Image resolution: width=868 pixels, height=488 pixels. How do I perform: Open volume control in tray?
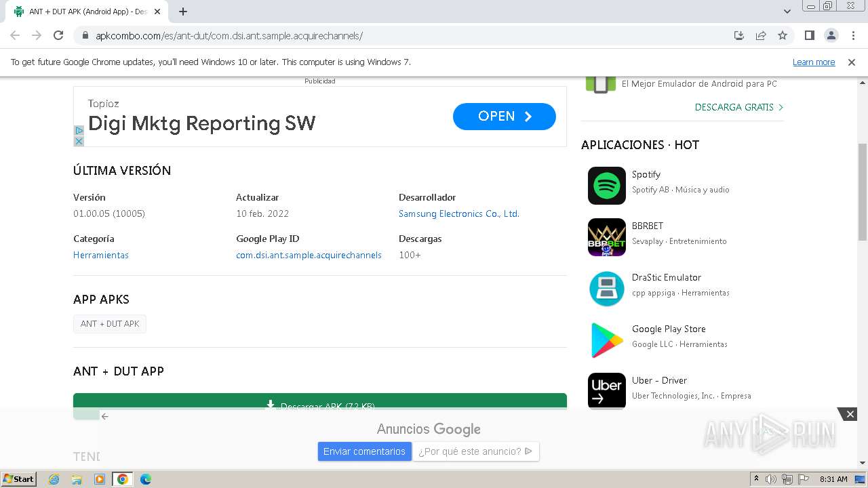point(771,479)
